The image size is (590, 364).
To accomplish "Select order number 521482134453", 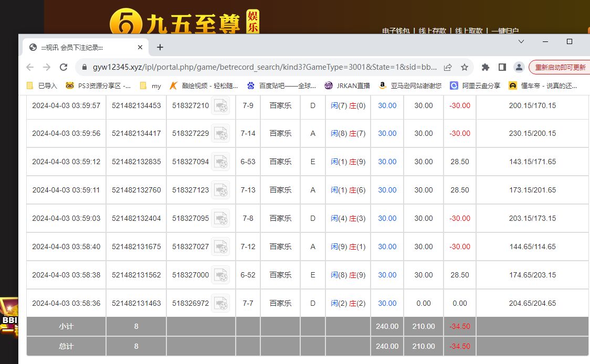I will point(136,105).
